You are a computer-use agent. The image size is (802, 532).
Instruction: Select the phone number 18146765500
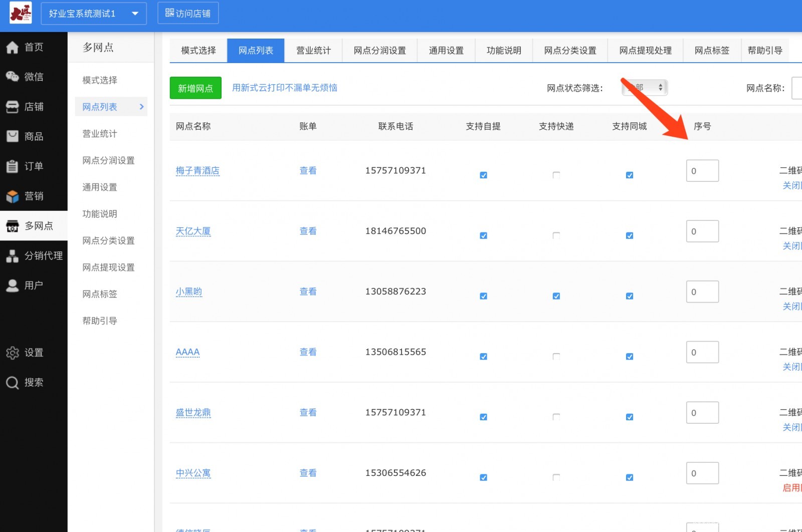pos(395,231)
